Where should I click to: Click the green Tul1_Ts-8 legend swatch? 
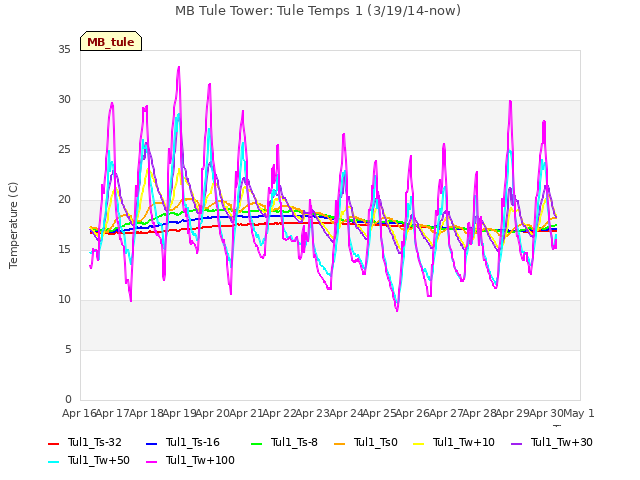[x=256, y=444]
